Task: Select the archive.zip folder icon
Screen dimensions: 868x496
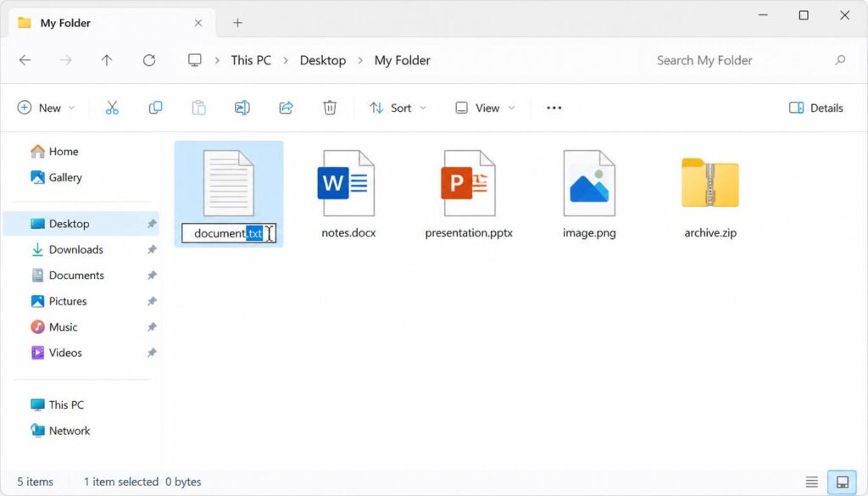Action: (710, 182)
